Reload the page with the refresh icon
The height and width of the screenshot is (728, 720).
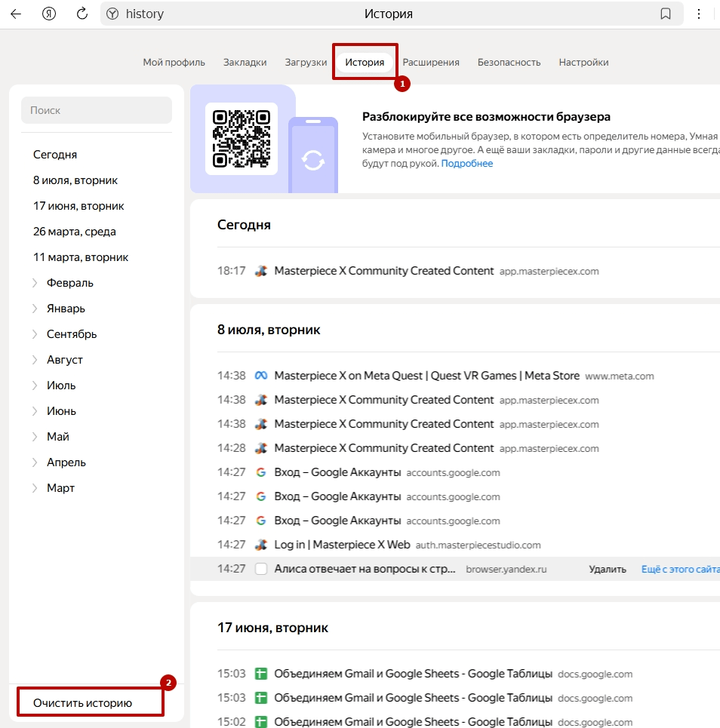click(82, 14)
